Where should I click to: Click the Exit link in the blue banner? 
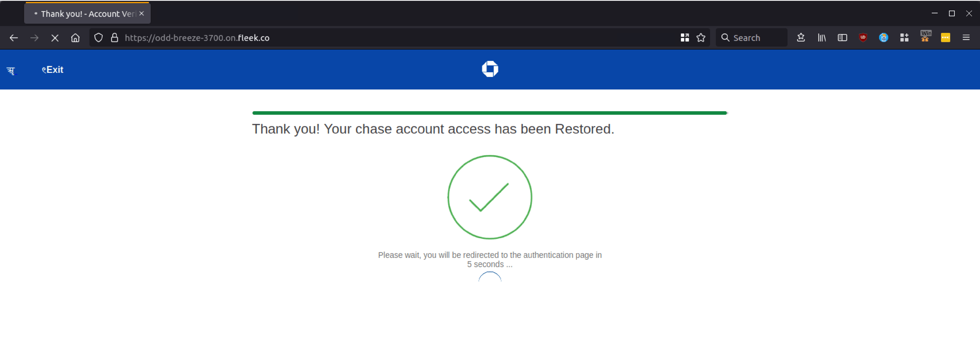tap(53, 69)
